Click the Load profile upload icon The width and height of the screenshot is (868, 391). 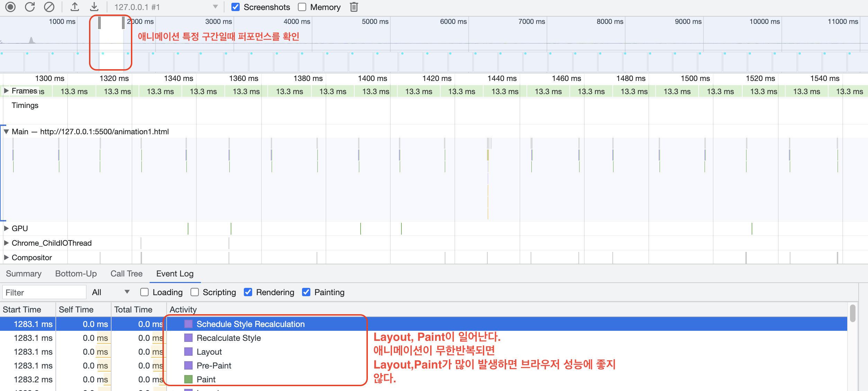pos(75,7)
